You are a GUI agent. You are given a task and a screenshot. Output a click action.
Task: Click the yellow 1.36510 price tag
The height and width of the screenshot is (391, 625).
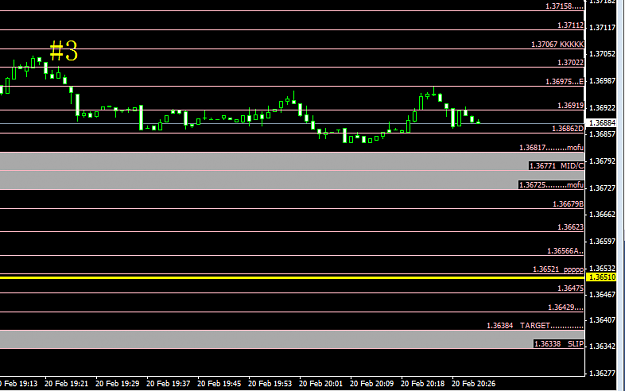click(x=602, y=277)
